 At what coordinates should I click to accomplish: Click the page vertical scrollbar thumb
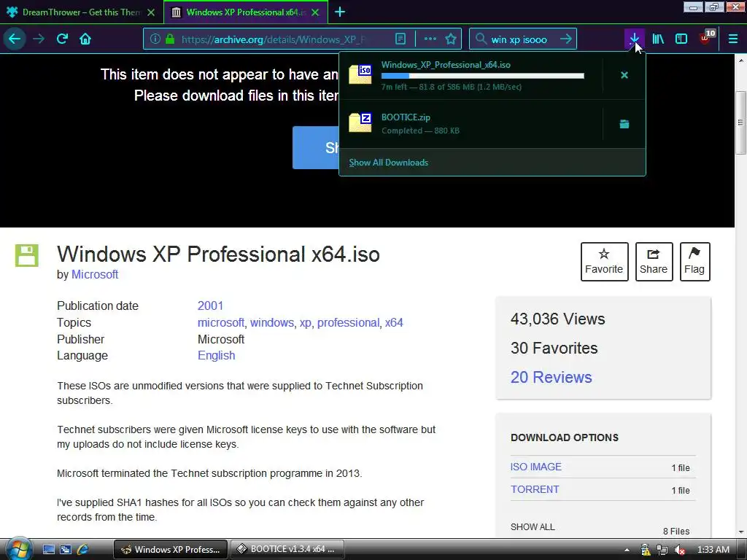[x=741, y=122]
